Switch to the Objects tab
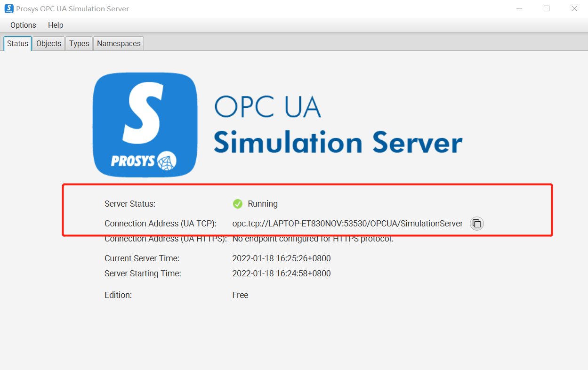This screenshot has height=370, width=588. (x=48, y=43)
